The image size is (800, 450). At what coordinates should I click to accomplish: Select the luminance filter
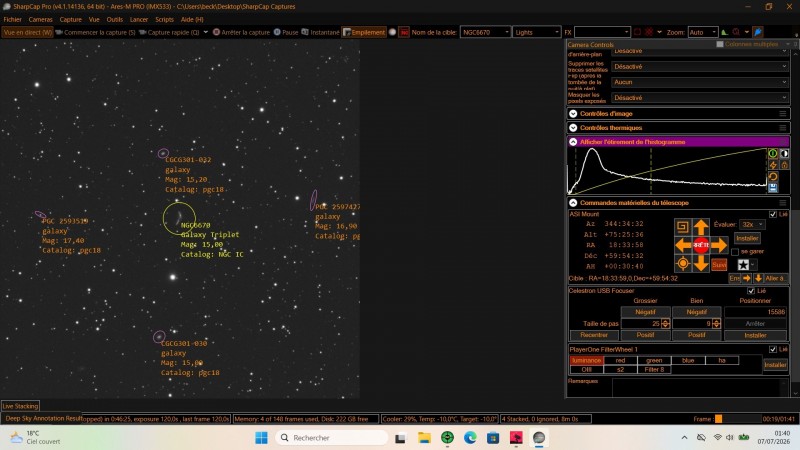click(x=586, y=360)
